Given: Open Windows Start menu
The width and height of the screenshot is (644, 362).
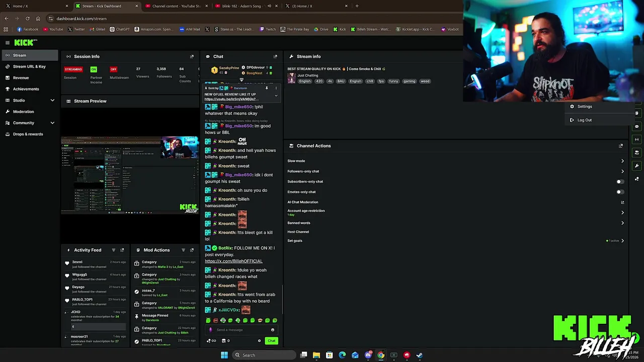Looking at the screenshot, I should [x=224, y=355].
